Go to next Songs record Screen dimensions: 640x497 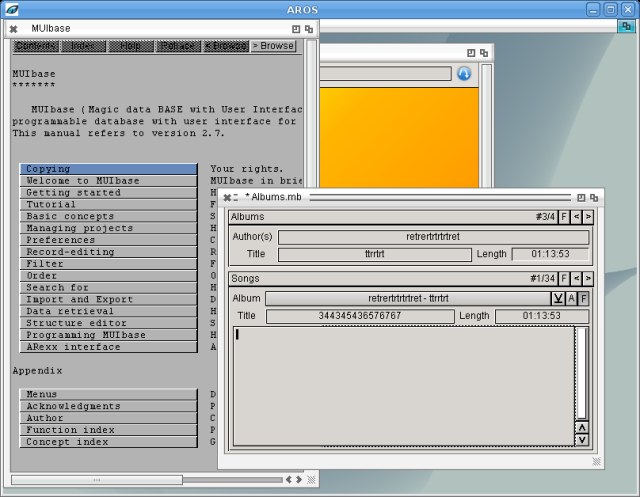588,278
